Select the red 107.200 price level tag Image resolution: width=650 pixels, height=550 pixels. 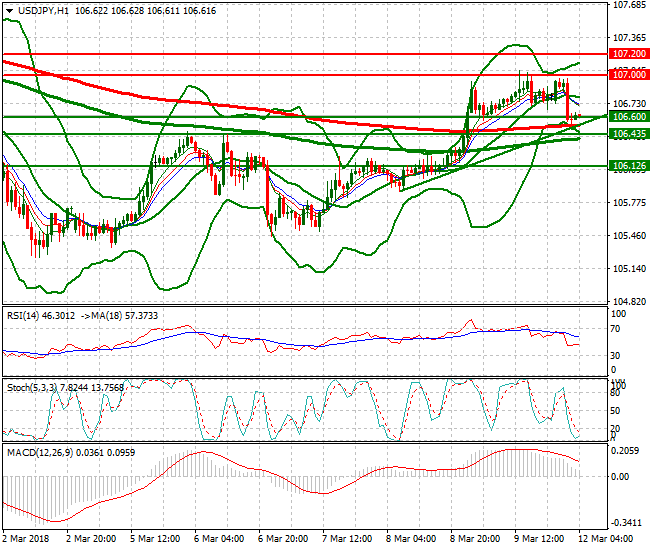click(x=628, y=54)
